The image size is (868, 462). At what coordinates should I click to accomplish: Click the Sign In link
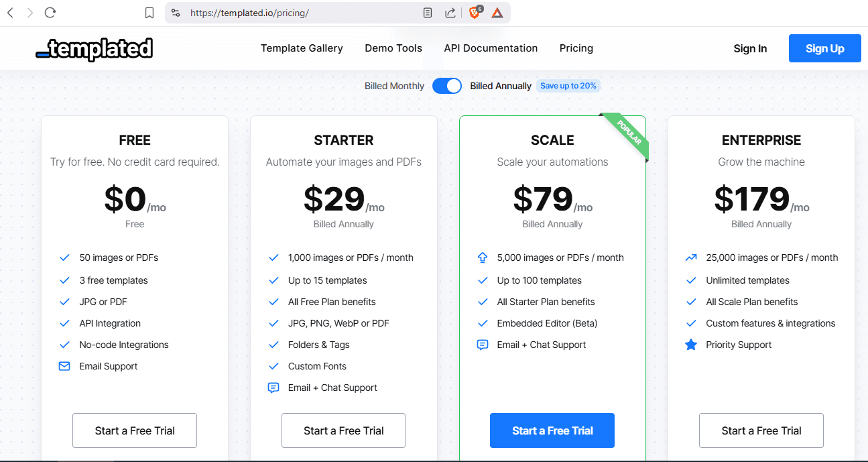pos(750,48)
